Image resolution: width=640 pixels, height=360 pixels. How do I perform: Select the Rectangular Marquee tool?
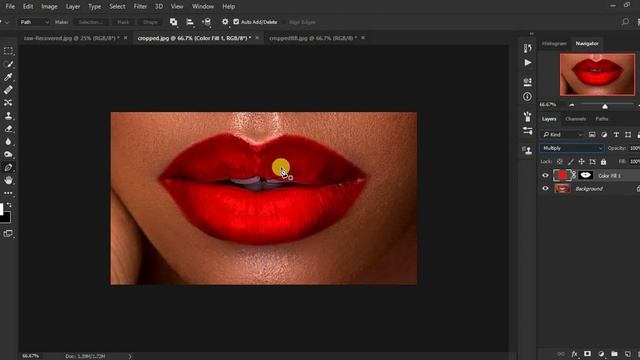8,51
